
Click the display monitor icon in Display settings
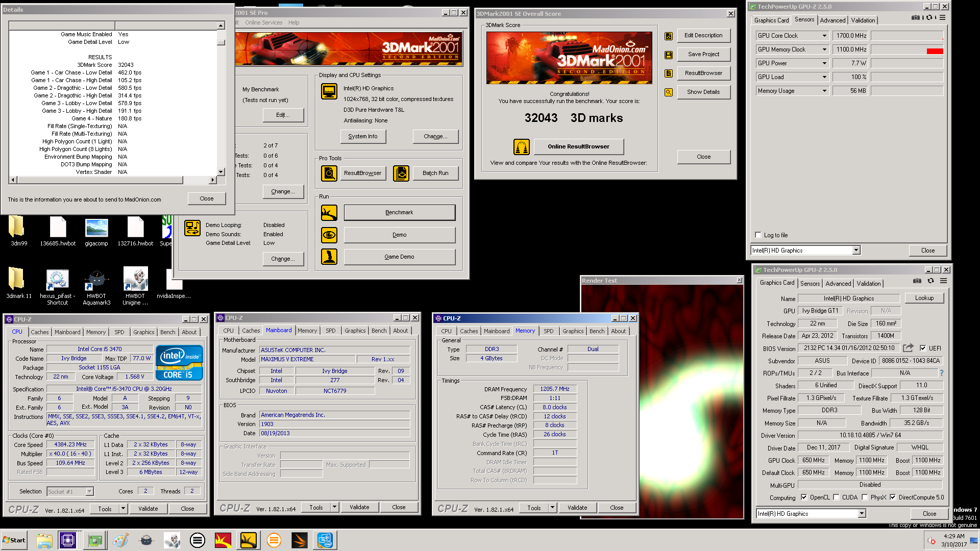[329, 92]
